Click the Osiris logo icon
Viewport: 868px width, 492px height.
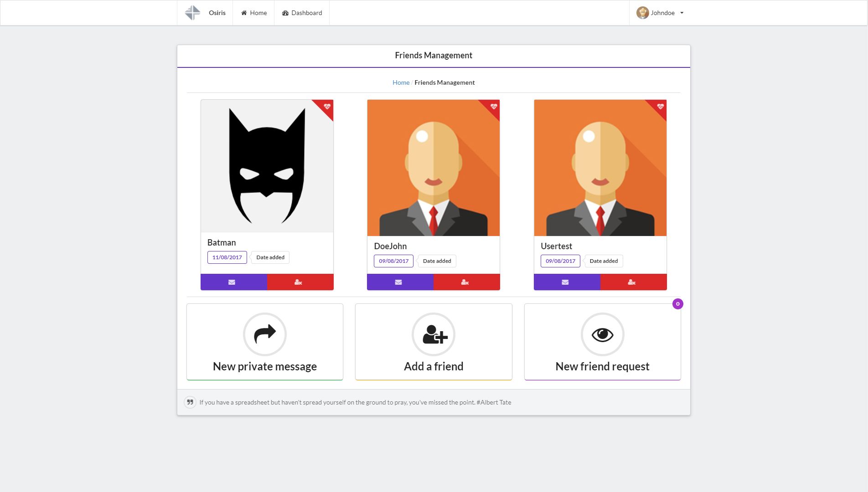(192, 13)
